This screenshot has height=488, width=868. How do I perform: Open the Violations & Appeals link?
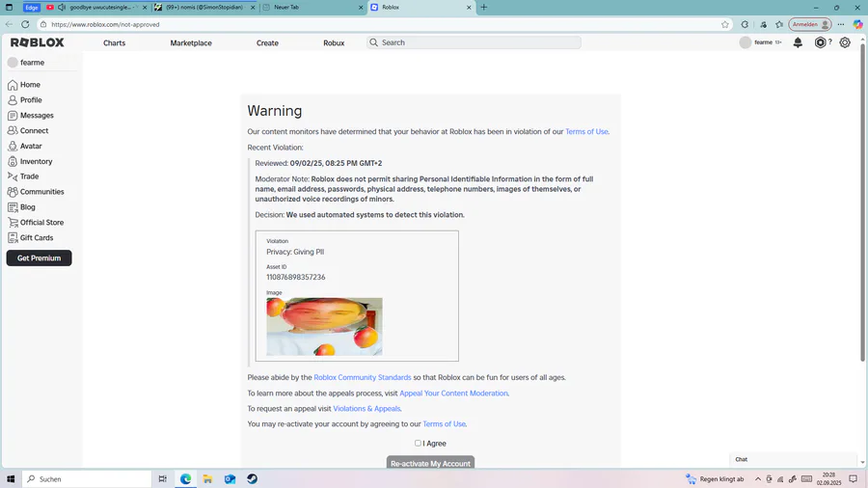click(366, 409)
